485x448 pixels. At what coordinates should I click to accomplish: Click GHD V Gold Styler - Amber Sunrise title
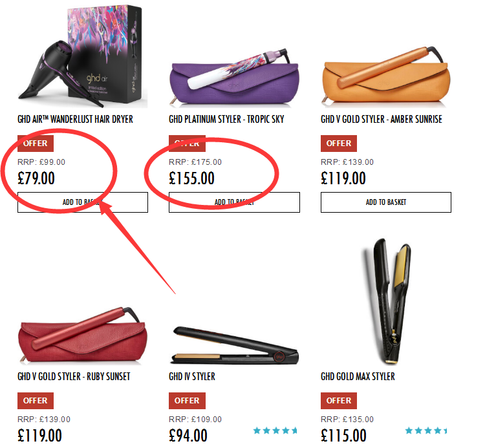point(382,119)
